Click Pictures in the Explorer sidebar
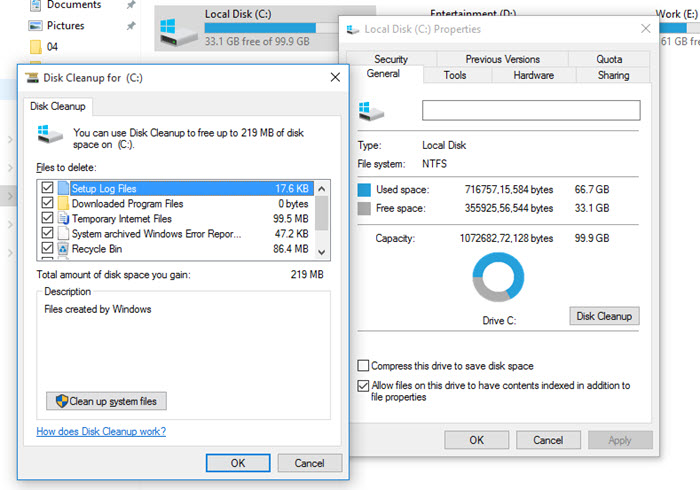700x490 pixels. 66,25
